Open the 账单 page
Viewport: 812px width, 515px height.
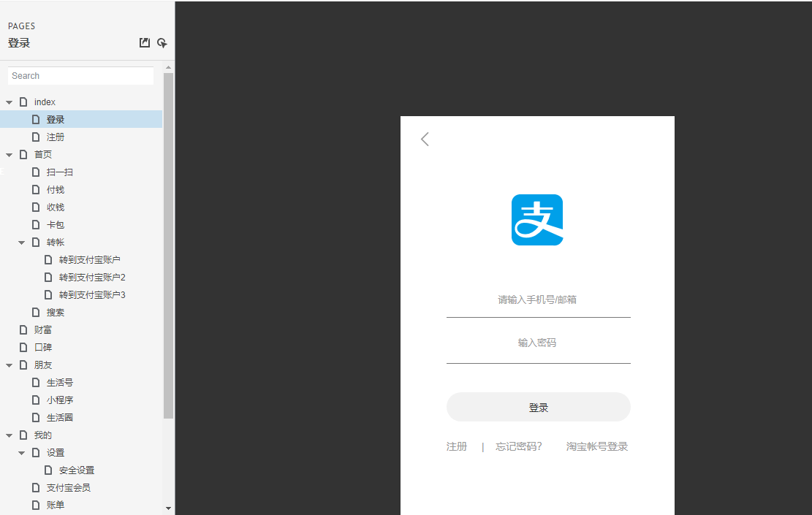coord(56,506)
